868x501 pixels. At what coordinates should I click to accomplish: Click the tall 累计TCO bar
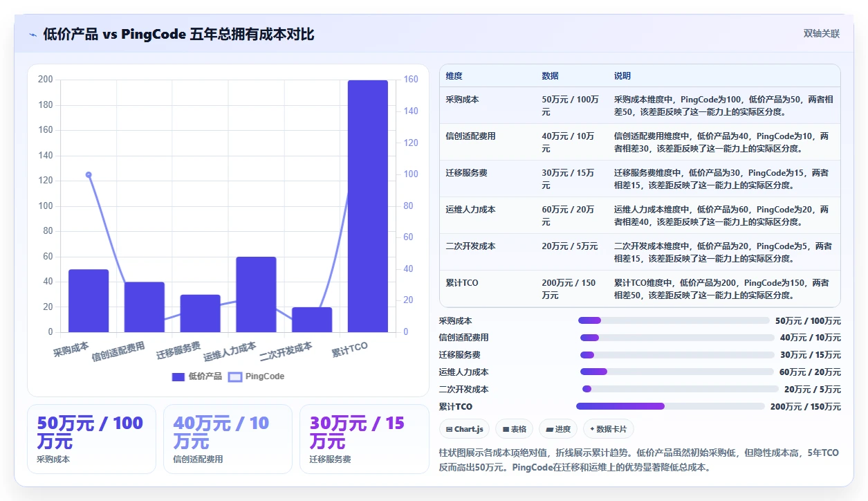coord(368,206)
